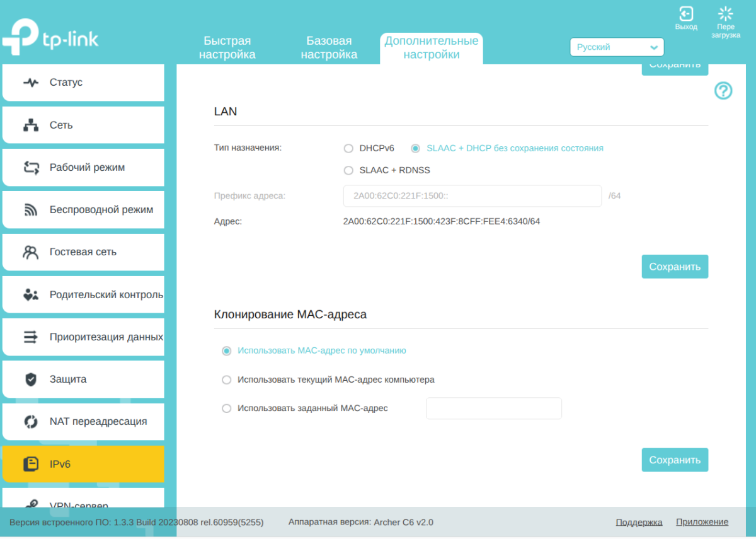Select the DHCPv6 radio button
Screen dimensions: 756x539
[348, 149]
